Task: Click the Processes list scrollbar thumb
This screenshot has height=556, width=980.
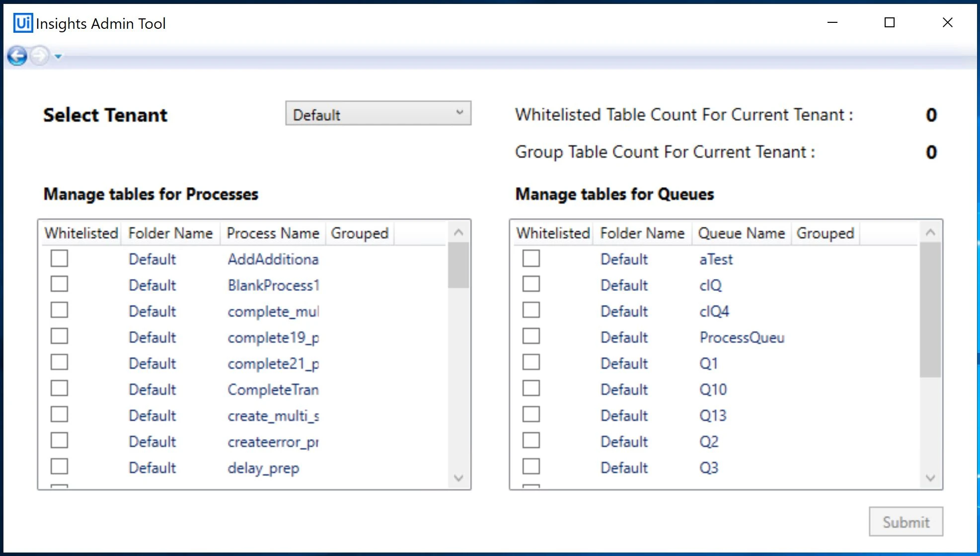Action: coord(458,265)
